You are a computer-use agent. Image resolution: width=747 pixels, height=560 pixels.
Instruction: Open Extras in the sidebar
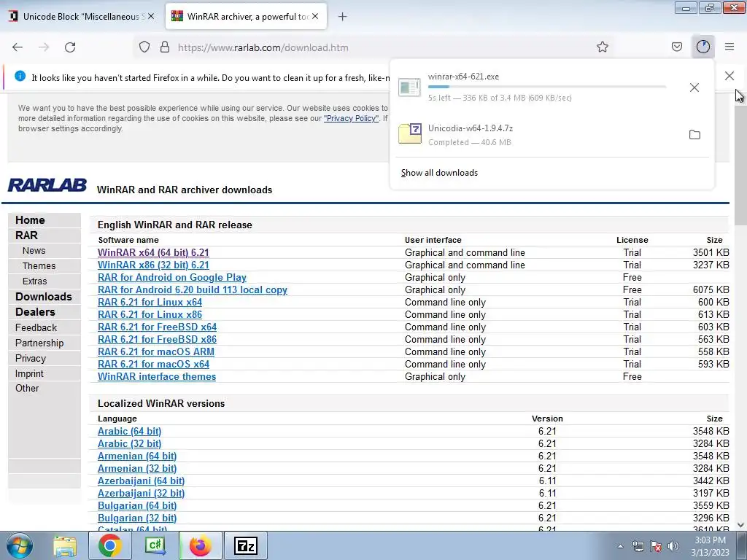click(35, 281)
